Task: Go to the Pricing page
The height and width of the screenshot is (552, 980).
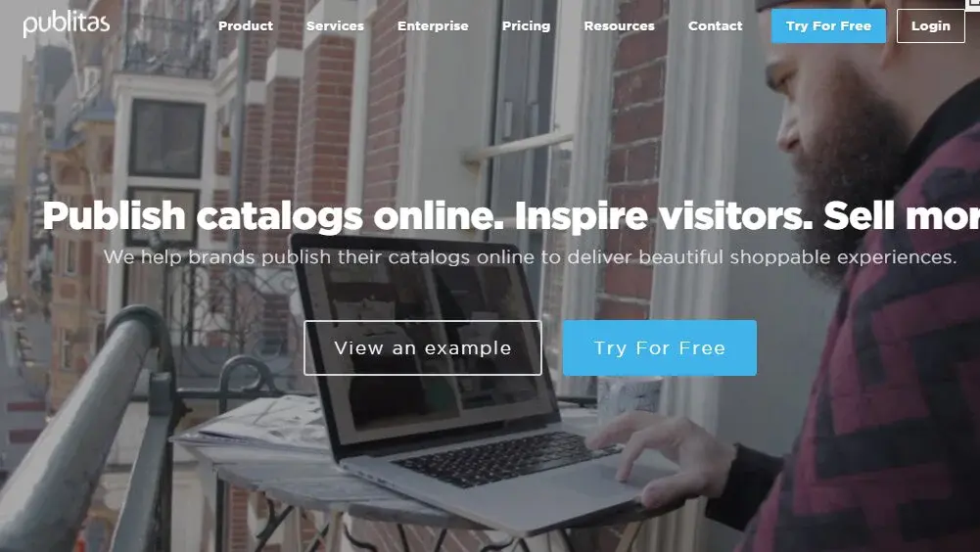Action: point(527,26)
